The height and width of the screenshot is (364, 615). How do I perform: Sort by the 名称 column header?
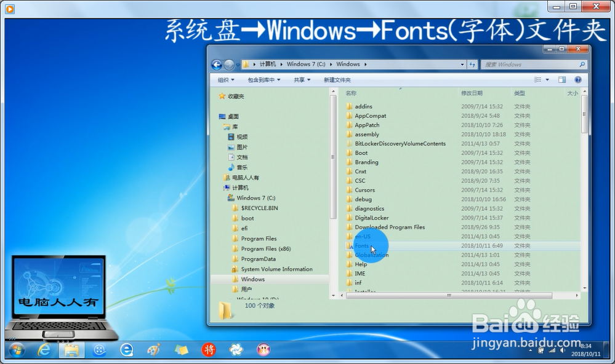point(351,93)
